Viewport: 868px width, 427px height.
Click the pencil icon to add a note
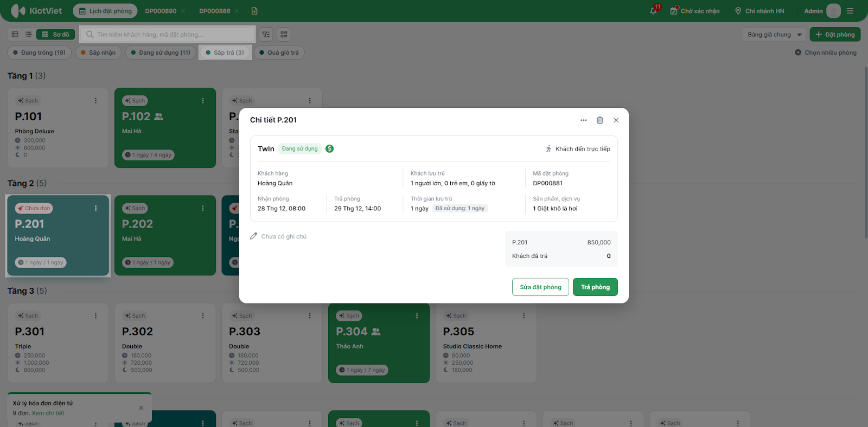point(253,236)
